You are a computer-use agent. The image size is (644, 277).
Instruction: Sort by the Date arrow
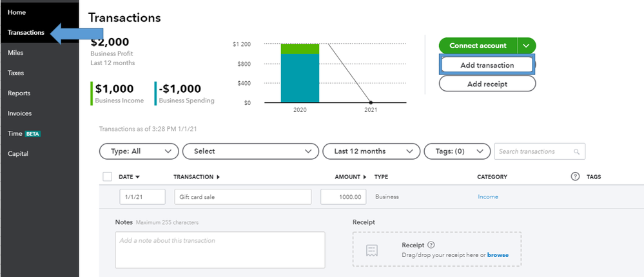pyautogui.click(x=137, y=177)
